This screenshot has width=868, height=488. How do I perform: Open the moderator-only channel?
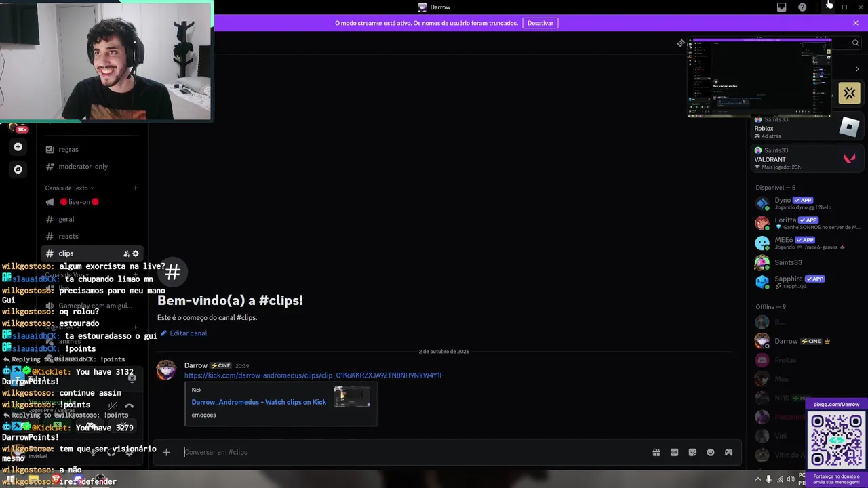[x=92, y=167]
